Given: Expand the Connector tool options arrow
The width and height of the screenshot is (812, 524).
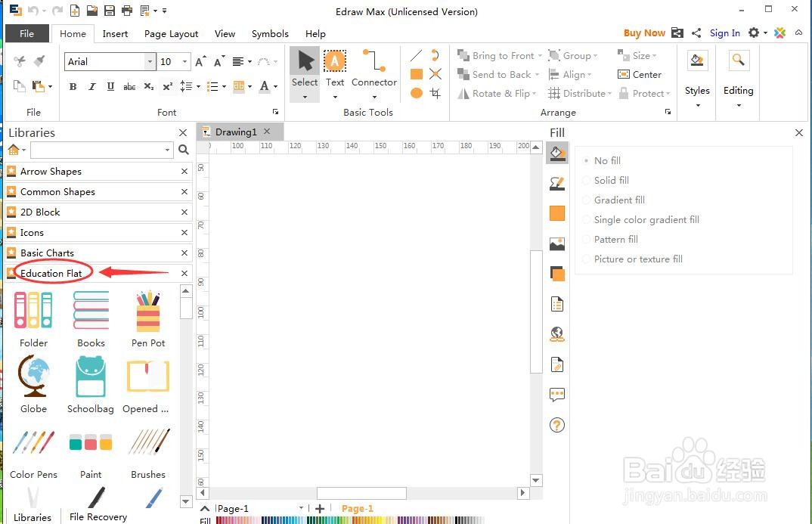Looking at the screenshot, I should (374, 97).
